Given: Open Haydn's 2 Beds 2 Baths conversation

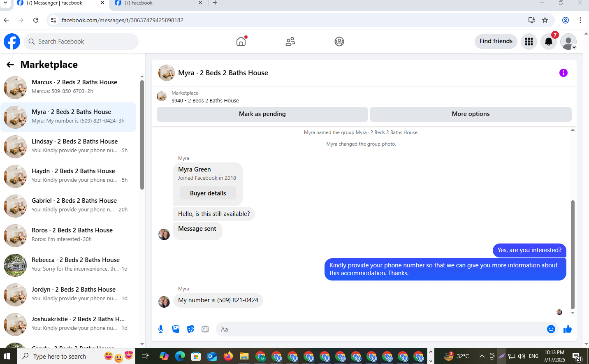Looking at the screenshot, I should [68, 176].
